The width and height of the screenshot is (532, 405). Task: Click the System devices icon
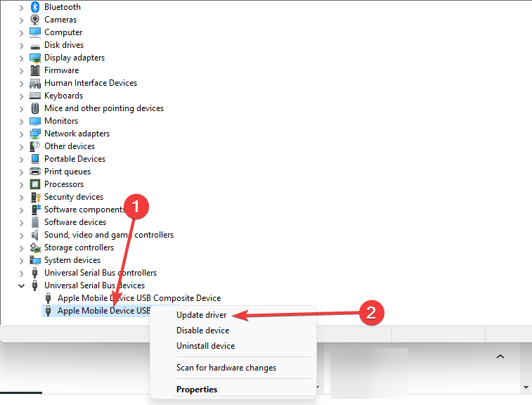point(35,260)
